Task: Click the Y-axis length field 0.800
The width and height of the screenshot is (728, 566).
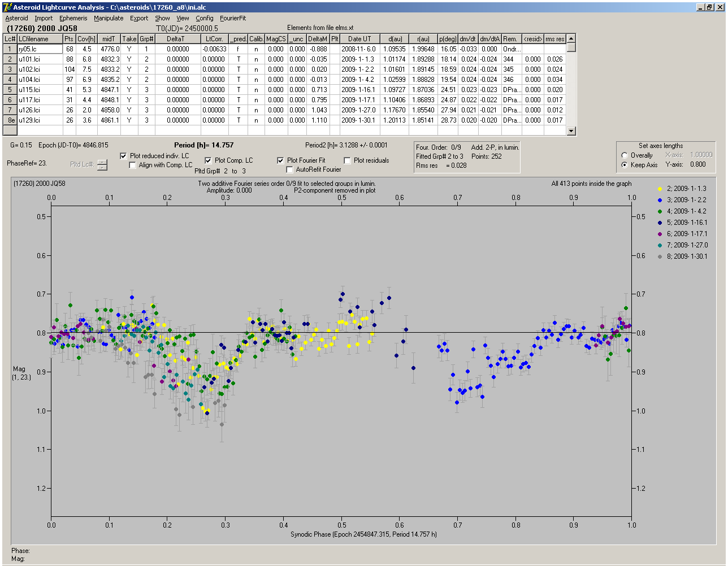Action: [x=697, y=165]
